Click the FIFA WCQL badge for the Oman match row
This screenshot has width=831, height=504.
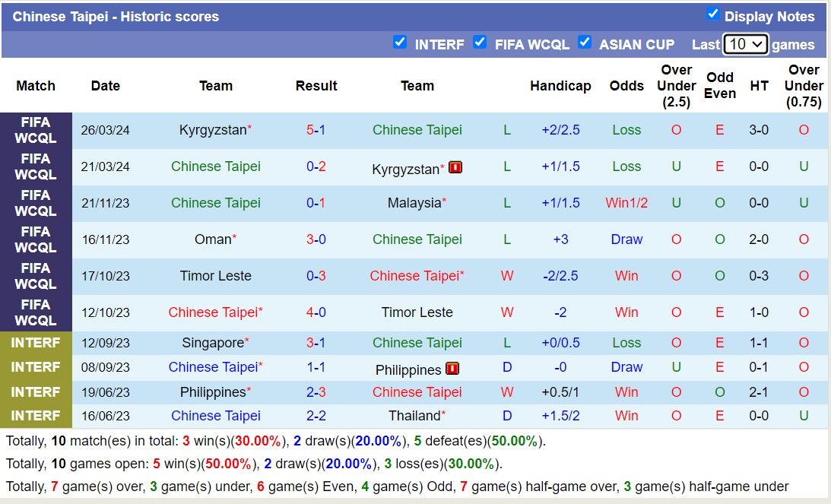point(35,239)
